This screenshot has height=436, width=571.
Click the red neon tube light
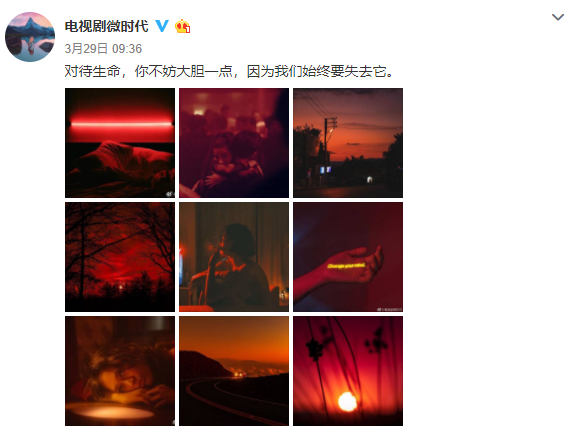(x=121, y=124)
